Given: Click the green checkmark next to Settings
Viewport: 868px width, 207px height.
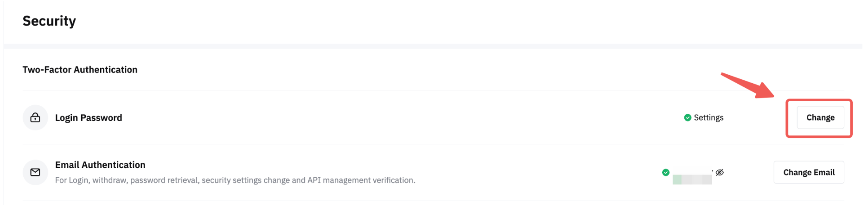Looking at the screenshot, I should [688, 118].
